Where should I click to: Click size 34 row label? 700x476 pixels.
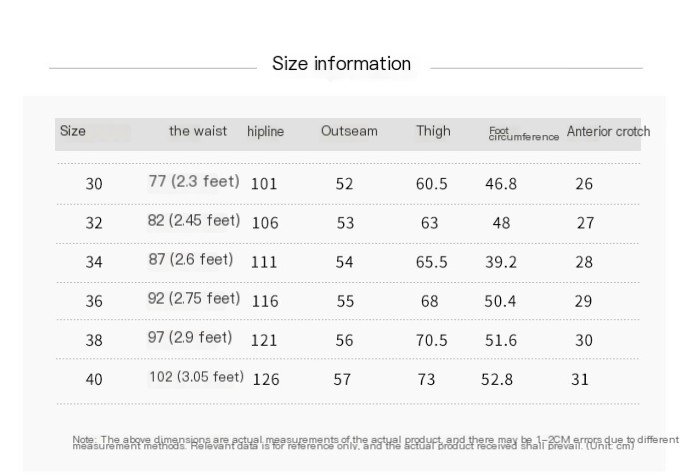94,262
